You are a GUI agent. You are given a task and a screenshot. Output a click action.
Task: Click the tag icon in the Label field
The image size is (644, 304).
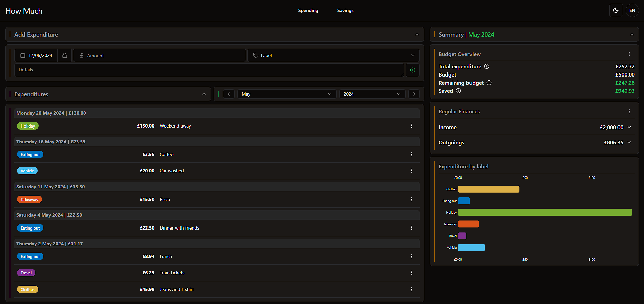pyautogui.click(x=255, y=55)
